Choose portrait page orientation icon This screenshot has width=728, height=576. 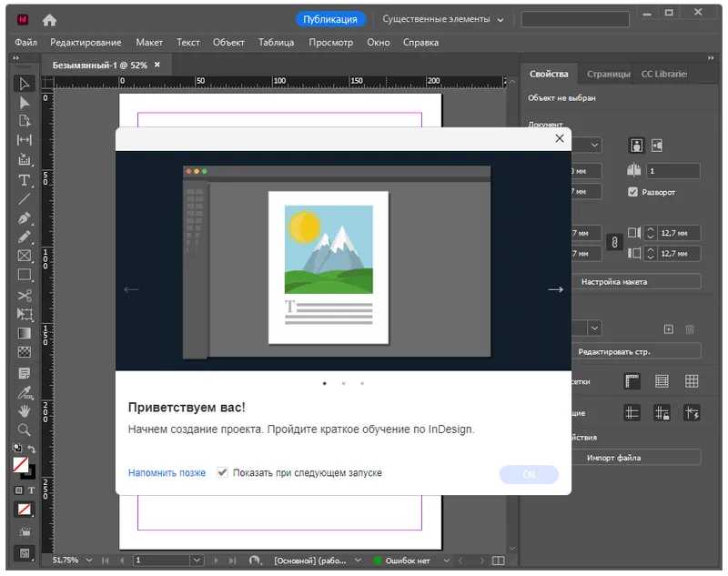pos(636,146)
